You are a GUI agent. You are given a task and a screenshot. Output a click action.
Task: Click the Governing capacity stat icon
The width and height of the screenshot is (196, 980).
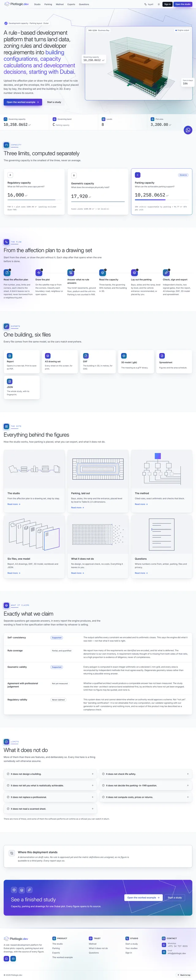click(x=6, y=119)
